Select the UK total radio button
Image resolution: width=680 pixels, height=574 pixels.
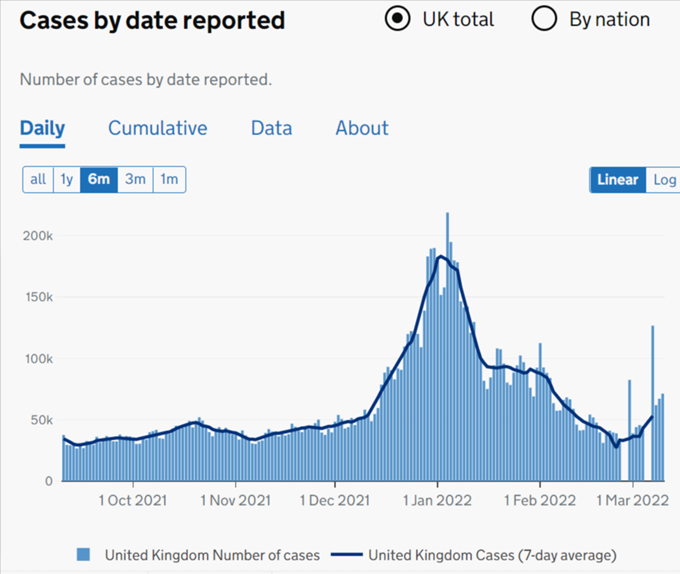(x=398, y=20)
